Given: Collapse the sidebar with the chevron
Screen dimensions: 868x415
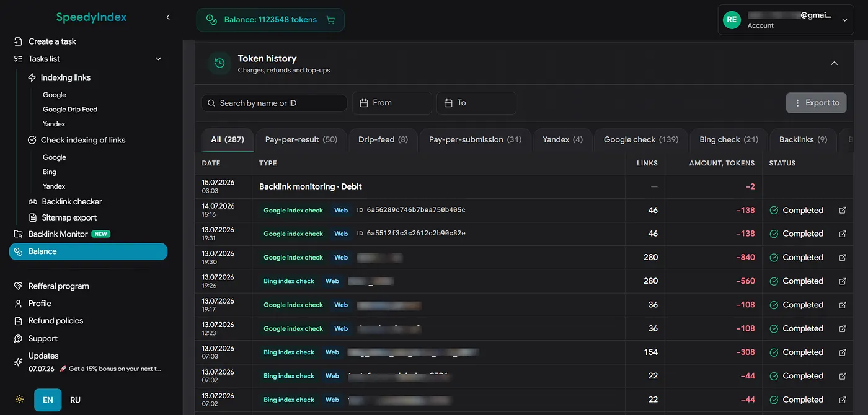Looking at the screenshot, I should [x=168, y=17].
